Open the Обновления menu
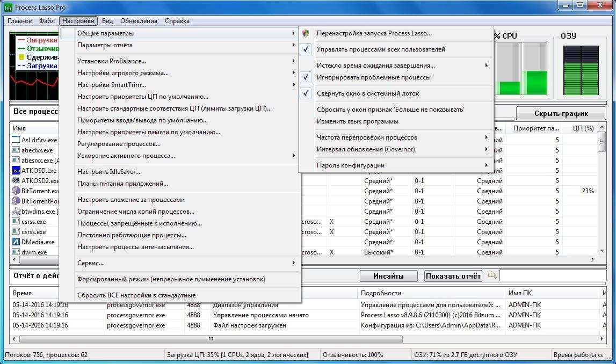The image size is (616, 364). (139, 21)
